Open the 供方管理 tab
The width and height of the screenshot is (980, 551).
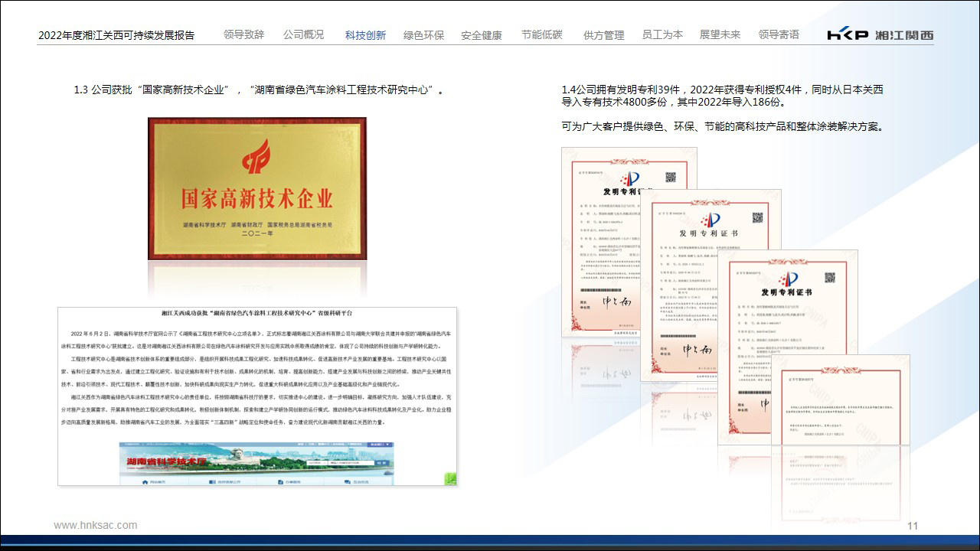tap(604, 35)
